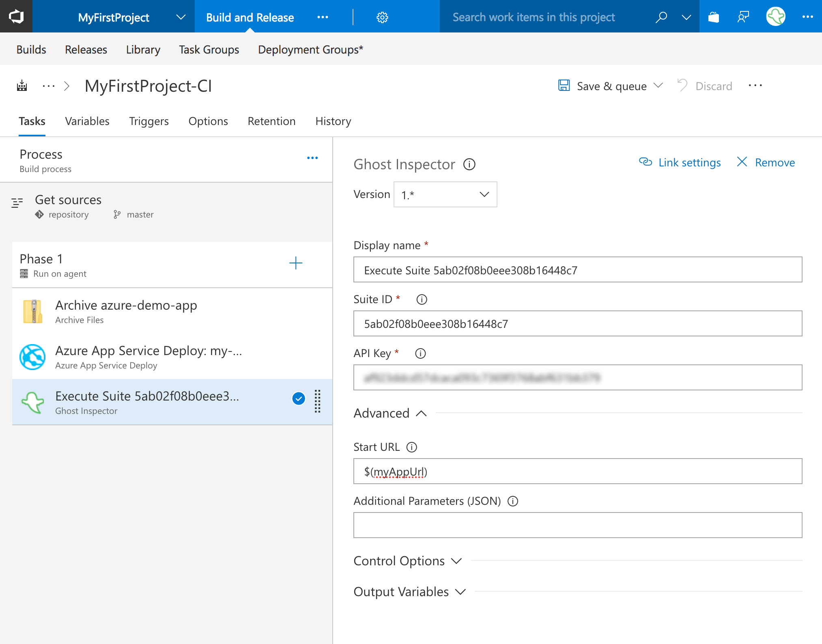Click the build definitions breadcrumb icon

coord(22,86)
